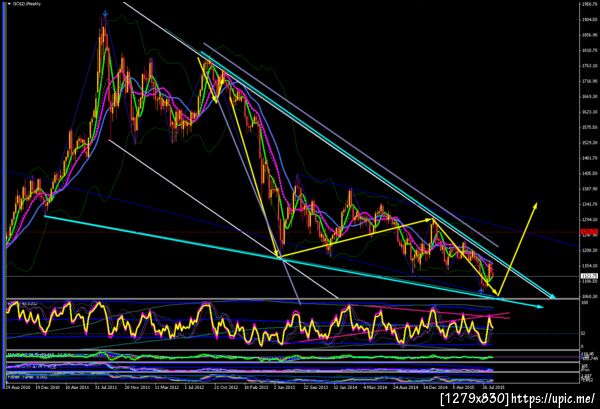Click the 1341.70 price axis label

click(590, 204)
